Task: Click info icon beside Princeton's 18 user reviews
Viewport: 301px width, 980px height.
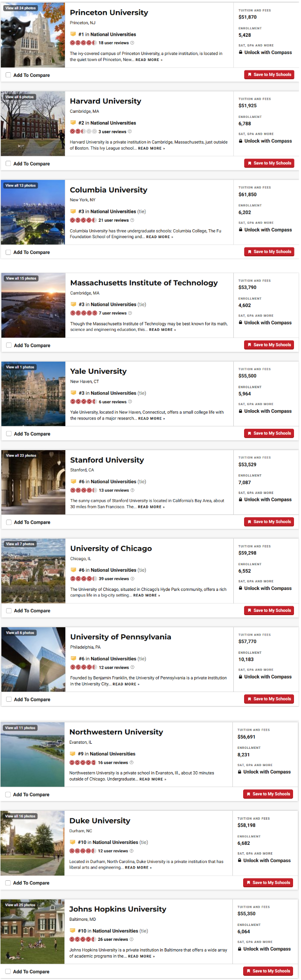Action: click(x=132, y=43)
